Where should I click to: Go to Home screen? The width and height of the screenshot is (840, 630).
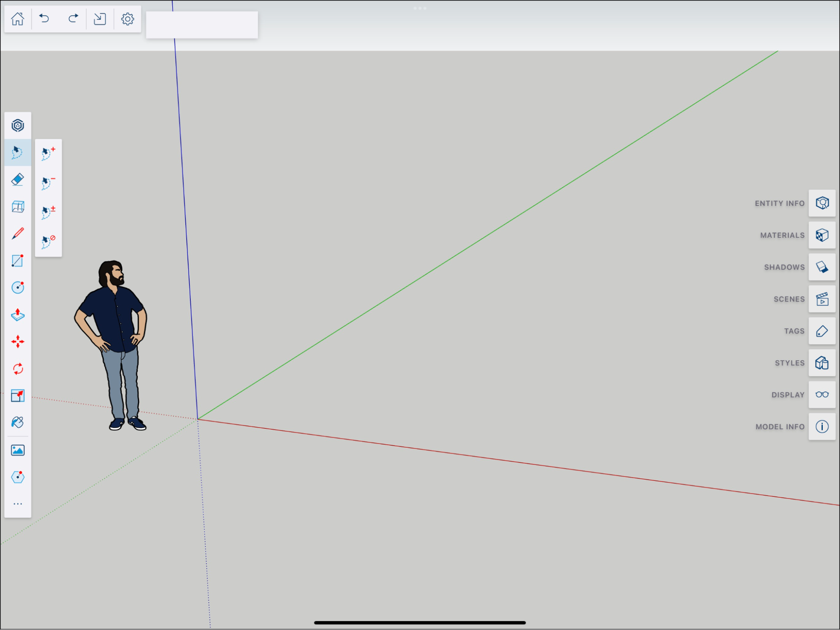pos(18,18)
